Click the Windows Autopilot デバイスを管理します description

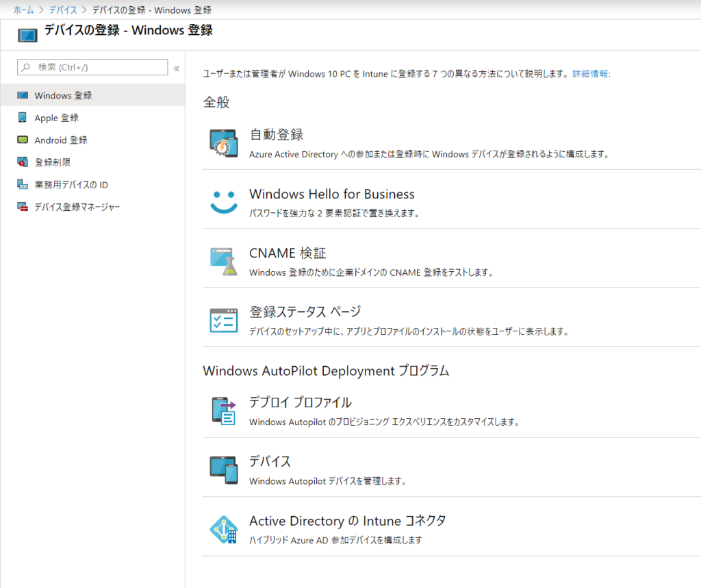[328, 481]
